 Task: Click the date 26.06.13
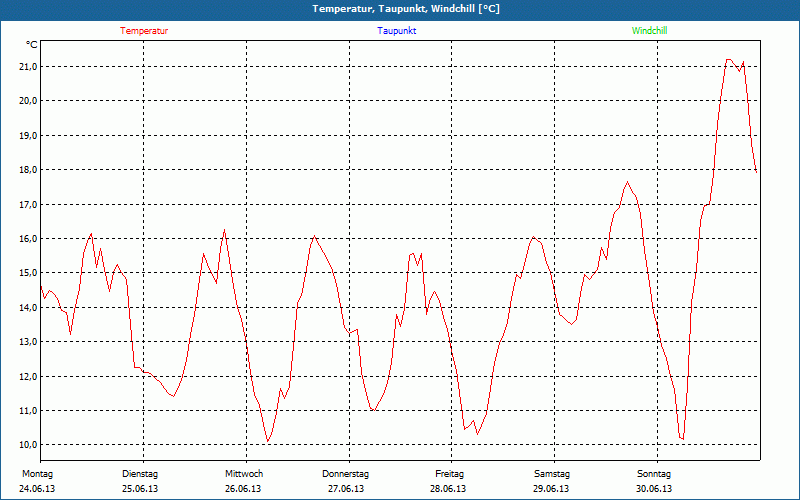coord(243,489)
